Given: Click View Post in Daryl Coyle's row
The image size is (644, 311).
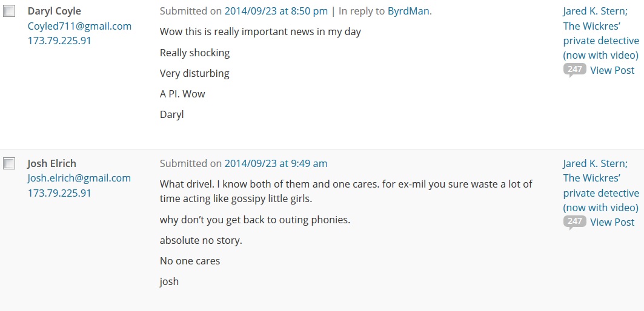Looking at the screenshot, I should click(612, 70).
